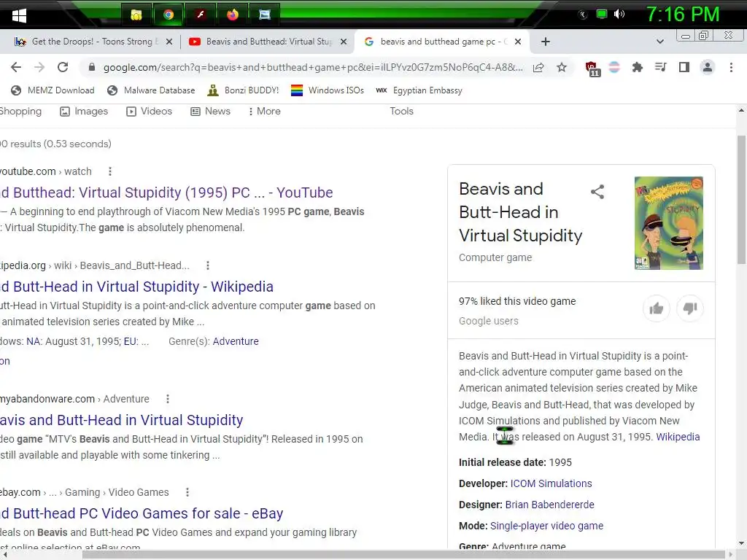Image resolution: width=747 pixels, height=560 pixels.
Task: Give the game a thumbs up
Action: pos(656,308)
